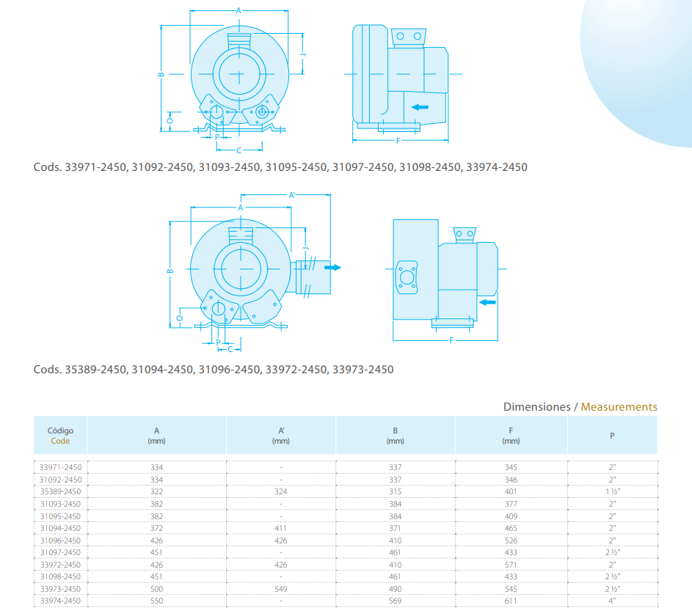Click the F value 465 for 31094-2450
This screenshot has width=692, height=616.
[x=511, y=528]
